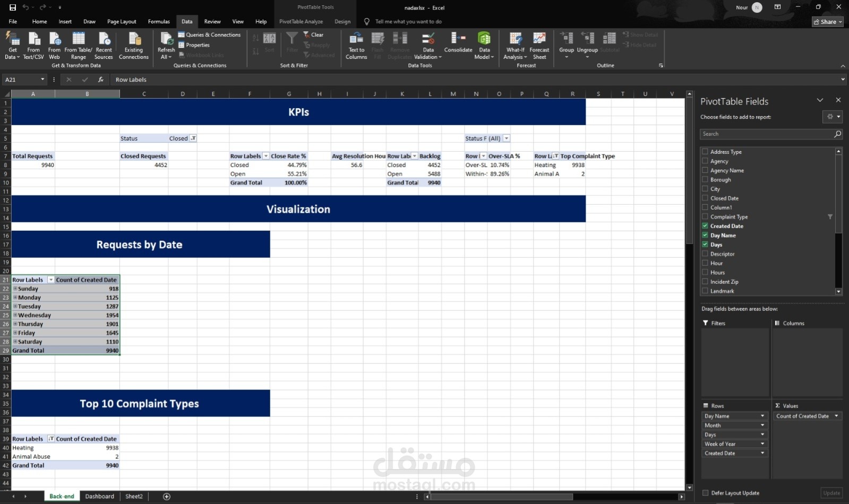
Task: Close the PivotTable Fields pane
Action: click(x=838, y=100)
